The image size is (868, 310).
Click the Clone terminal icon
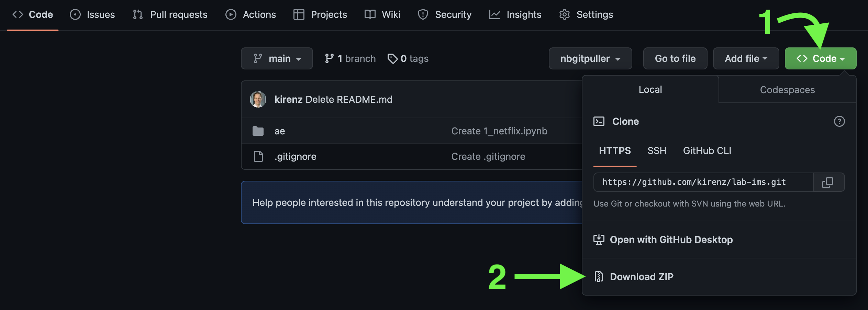tap(599, 121)
